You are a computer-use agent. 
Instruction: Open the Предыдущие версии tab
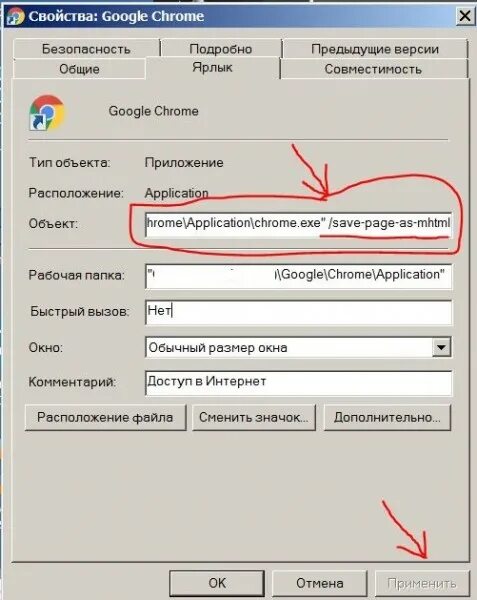tap(374, 49)
